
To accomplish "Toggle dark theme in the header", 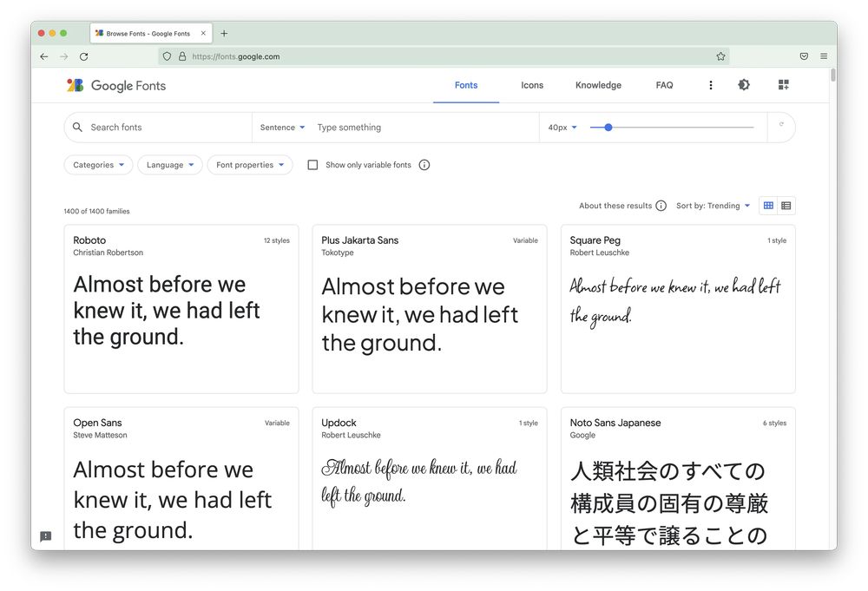I will pyautogui.click(x=744, y=85).
